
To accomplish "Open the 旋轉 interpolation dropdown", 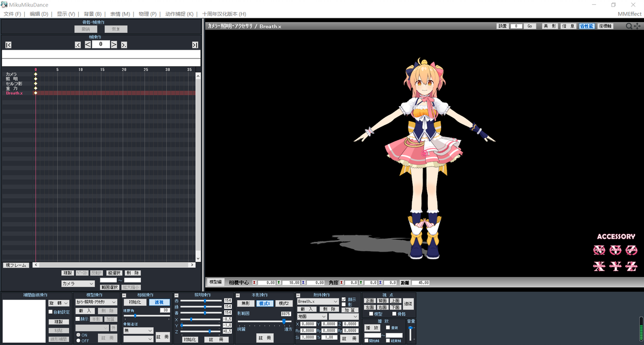I will click(59, 303).
